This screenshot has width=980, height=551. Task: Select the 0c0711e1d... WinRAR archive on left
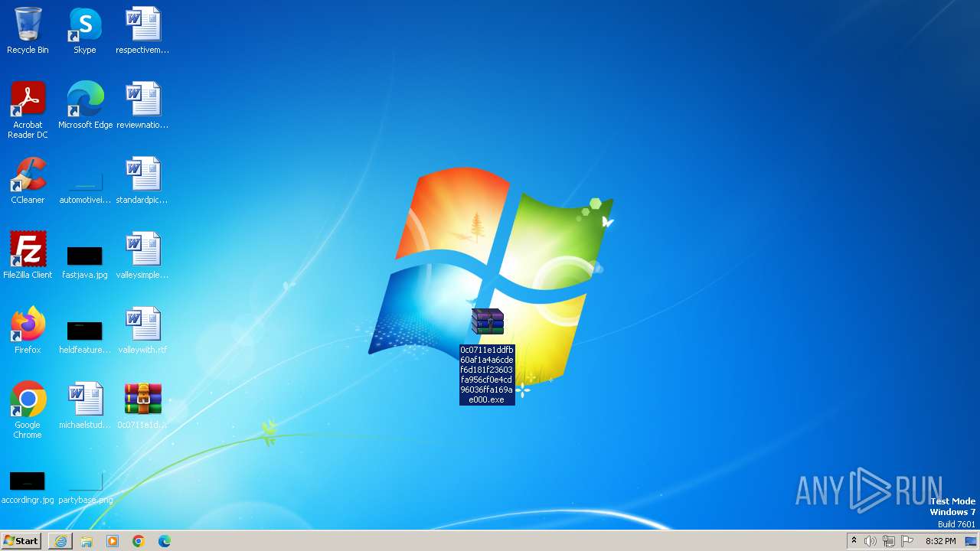[142, 406]
